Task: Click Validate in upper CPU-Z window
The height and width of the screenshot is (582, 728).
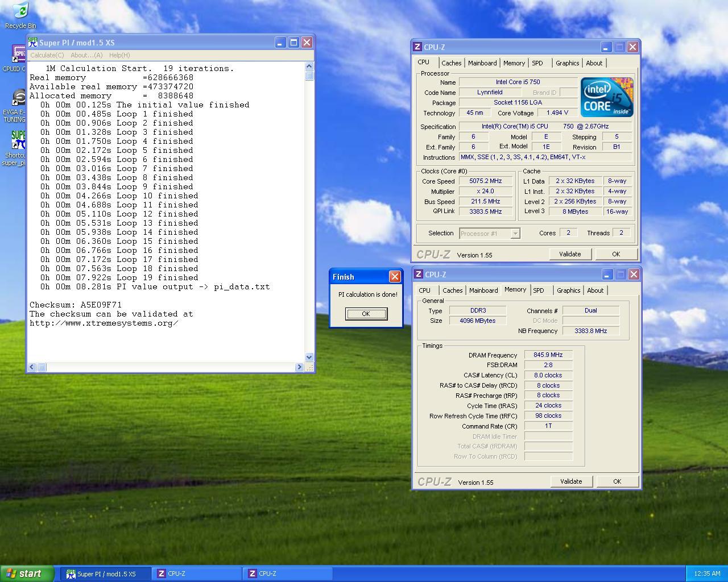Action: (570, 254)
